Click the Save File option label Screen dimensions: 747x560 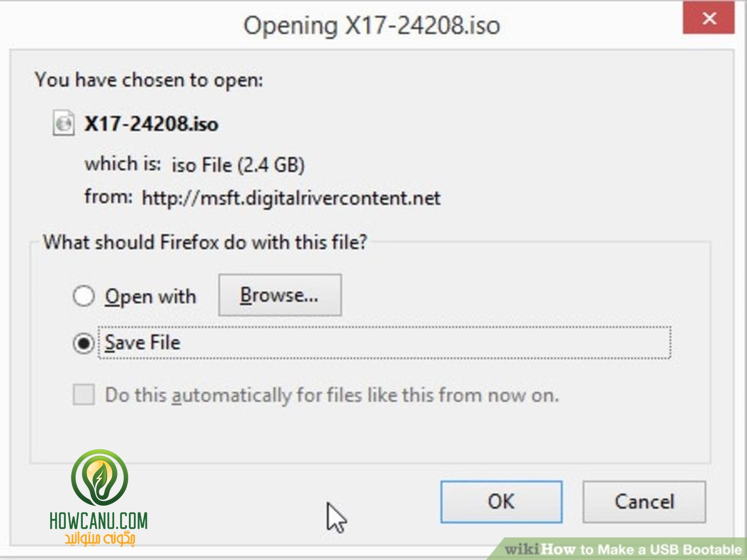(x=143, y=343)
